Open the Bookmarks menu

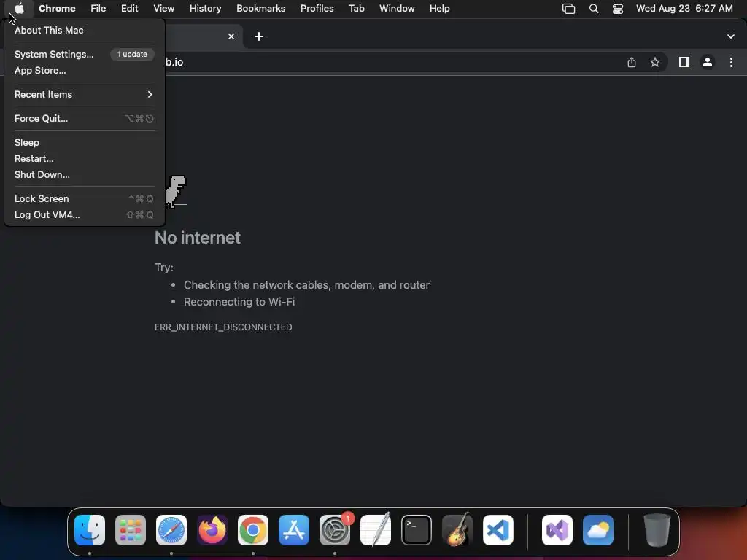pyautogui.click(x=261, y=9)
